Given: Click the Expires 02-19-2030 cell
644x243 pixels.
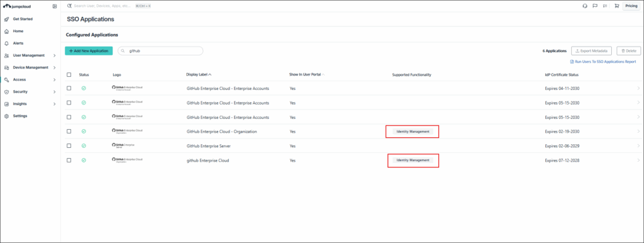Looking at the screenshot, I should (562, 132).
